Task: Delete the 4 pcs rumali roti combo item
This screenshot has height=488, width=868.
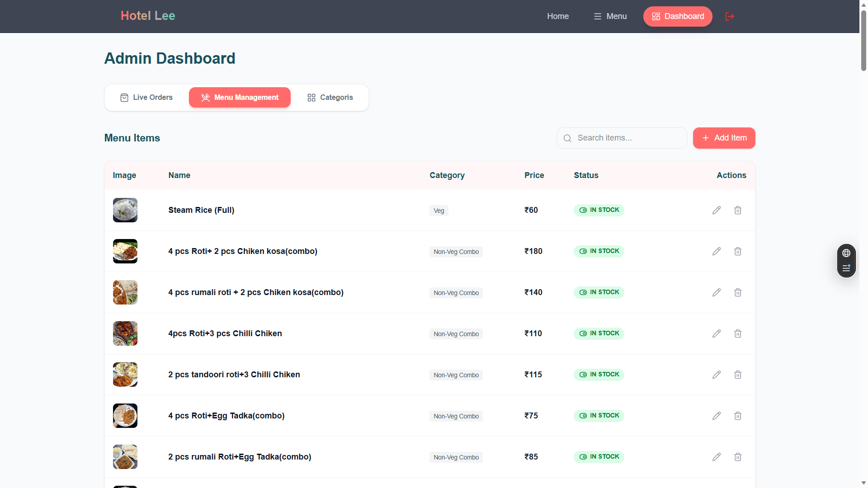Action: (x=738, y=292)
